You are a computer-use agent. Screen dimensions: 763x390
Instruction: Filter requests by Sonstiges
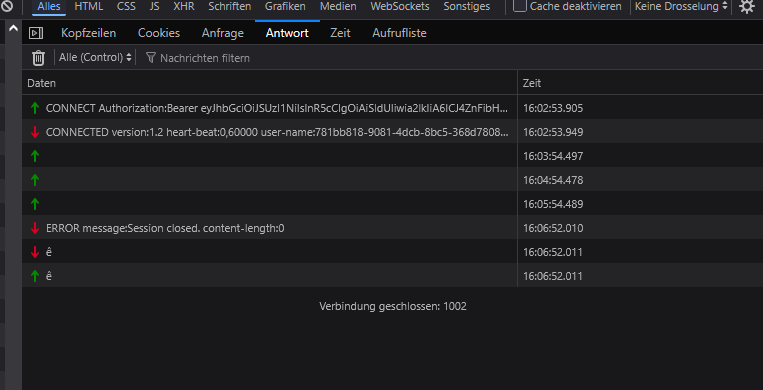467,7
